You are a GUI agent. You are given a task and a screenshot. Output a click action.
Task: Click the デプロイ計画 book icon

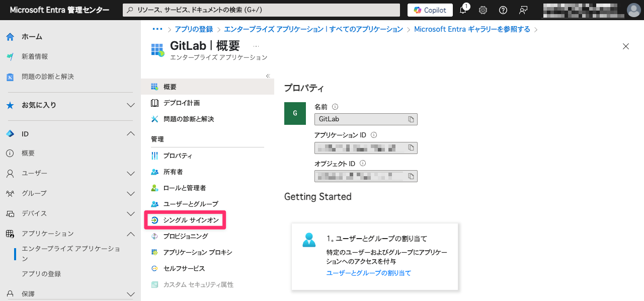pos(154,103)
